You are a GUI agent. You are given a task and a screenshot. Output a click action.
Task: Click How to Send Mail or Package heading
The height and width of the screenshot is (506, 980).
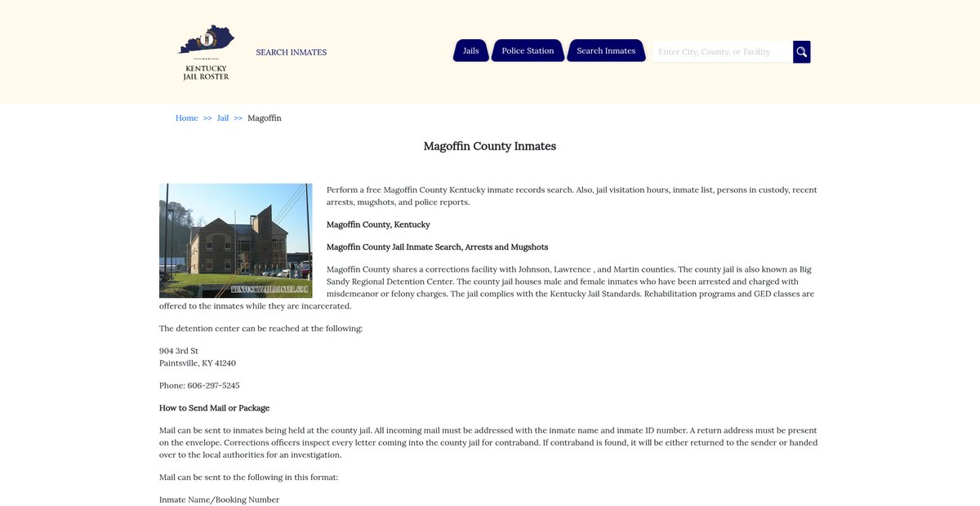[214, 408]
